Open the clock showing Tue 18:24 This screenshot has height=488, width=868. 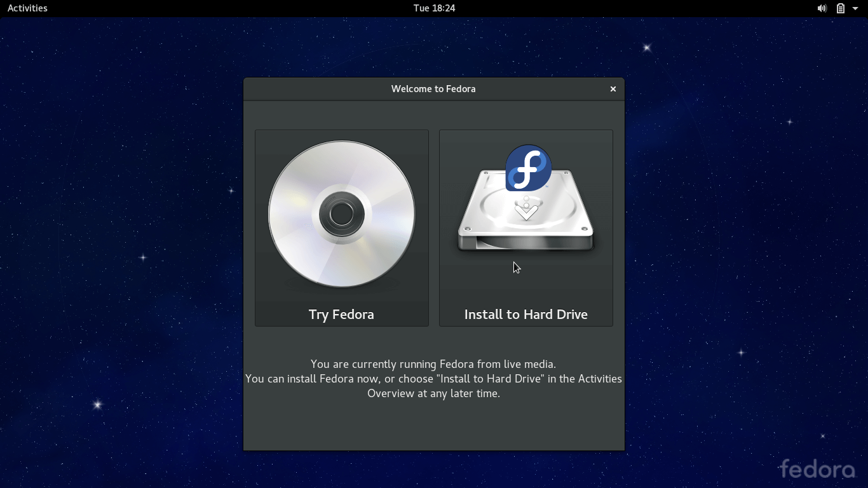coord(434,8)
